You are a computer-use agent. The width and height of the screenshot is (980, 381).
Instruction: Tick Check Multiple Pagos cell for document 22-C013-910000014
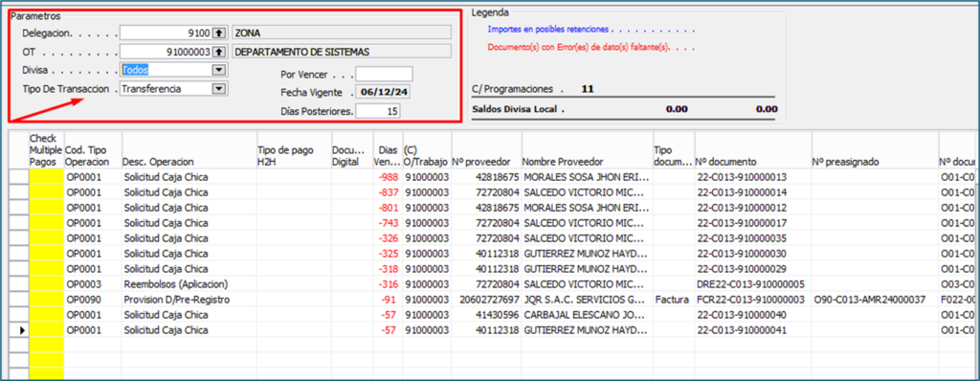point(46,192)
